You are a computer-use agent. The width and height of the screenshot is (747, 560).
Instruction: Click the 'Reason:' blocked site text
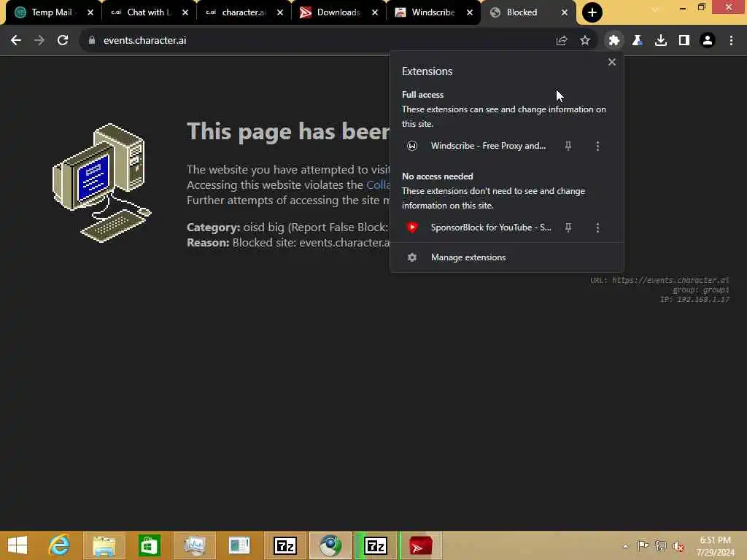pyautogui.click(x=287, y=242)
